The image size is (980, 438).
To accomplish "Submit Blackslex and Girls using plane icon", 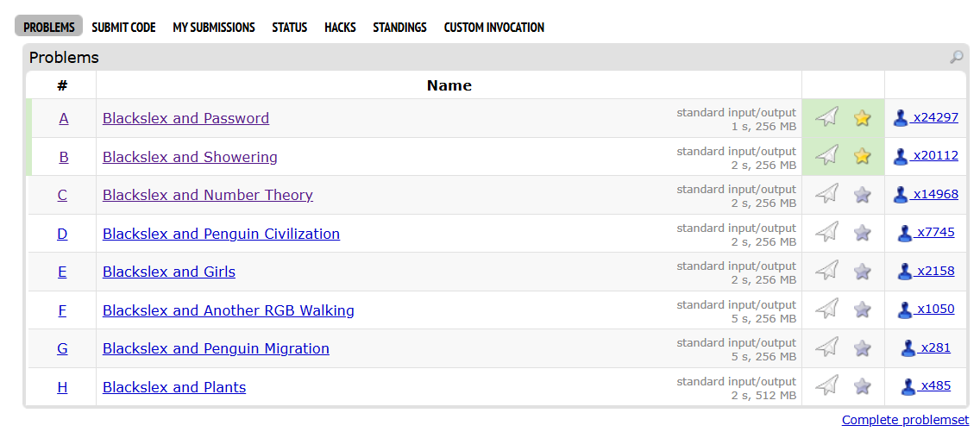I will [826, 272].
